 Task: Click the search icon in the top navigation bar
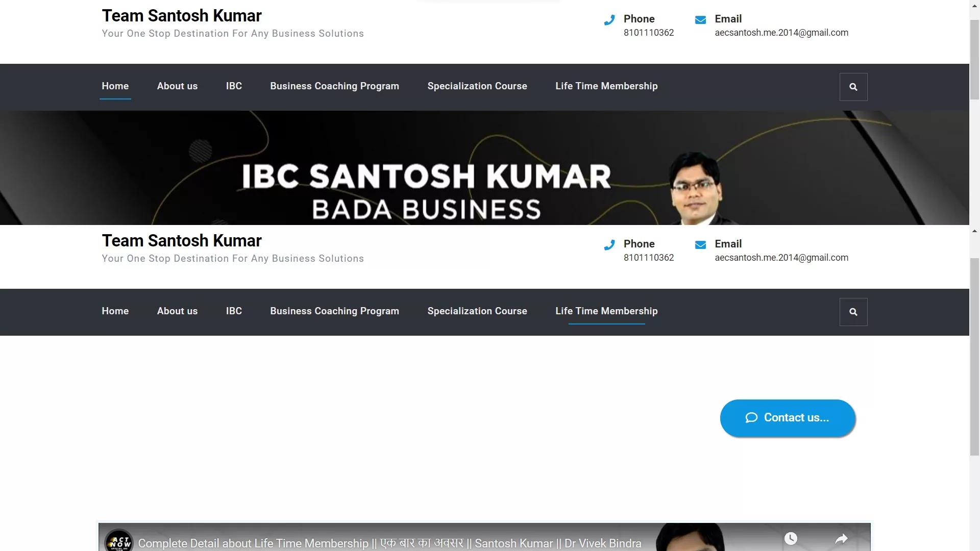click(x=853, y=87)
